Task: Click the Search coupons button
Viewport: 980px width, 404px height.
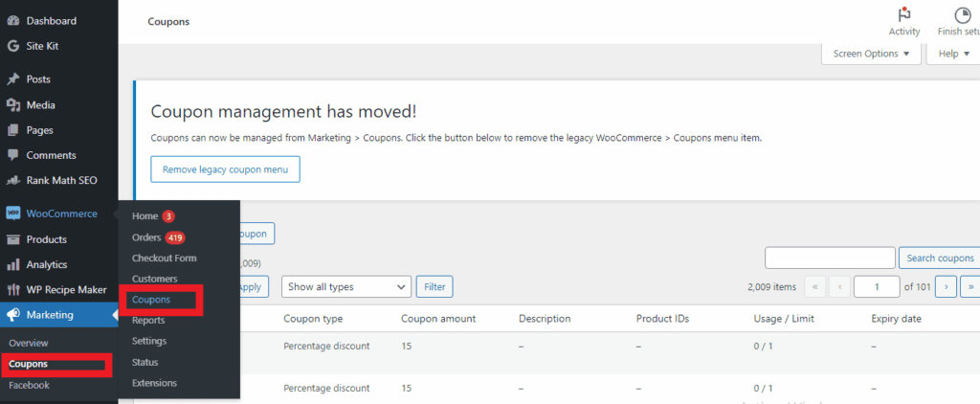Action: click(x=940, y=258)
